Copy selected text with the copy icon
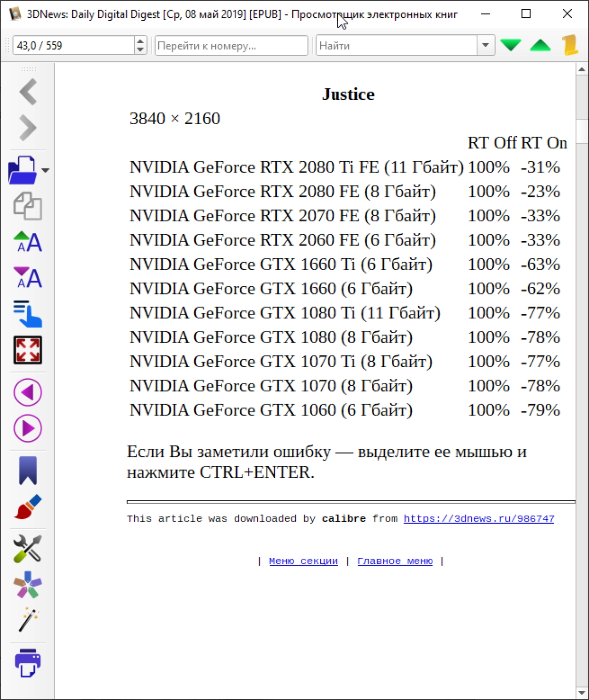 28,206
